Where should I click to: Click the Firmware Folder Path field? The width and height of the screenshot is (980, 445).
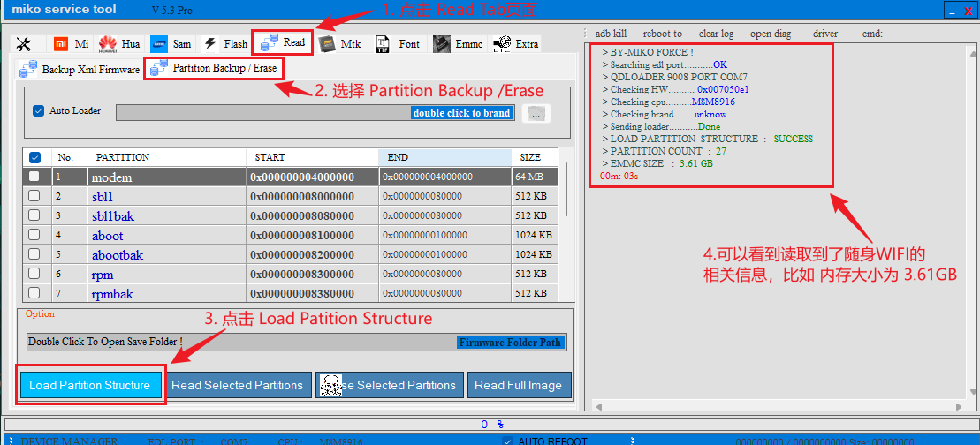click(x=510, y=343)
